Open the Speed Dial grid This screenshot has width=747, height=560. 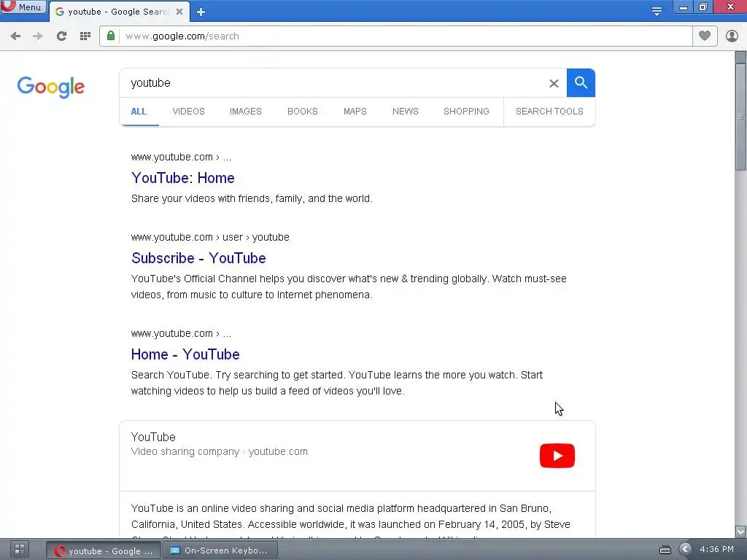tap(85, 36)
